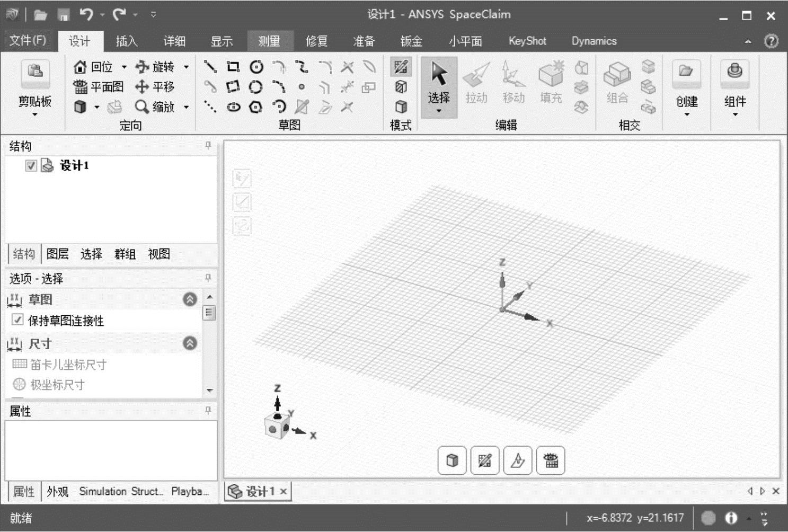Switch to Section mode in ribbon
Viewport: 788px width, 532px height.
click(x=401, y=86)
